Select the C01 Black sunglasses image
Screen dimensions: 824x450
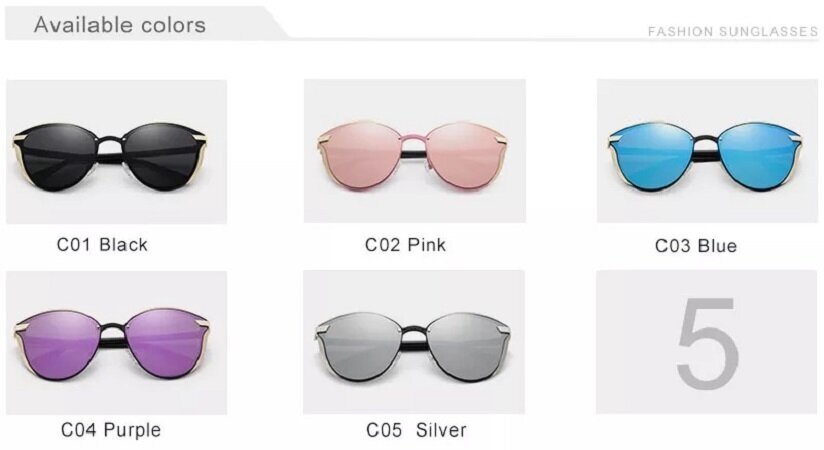pyautogui.click(x=116, y=151)
